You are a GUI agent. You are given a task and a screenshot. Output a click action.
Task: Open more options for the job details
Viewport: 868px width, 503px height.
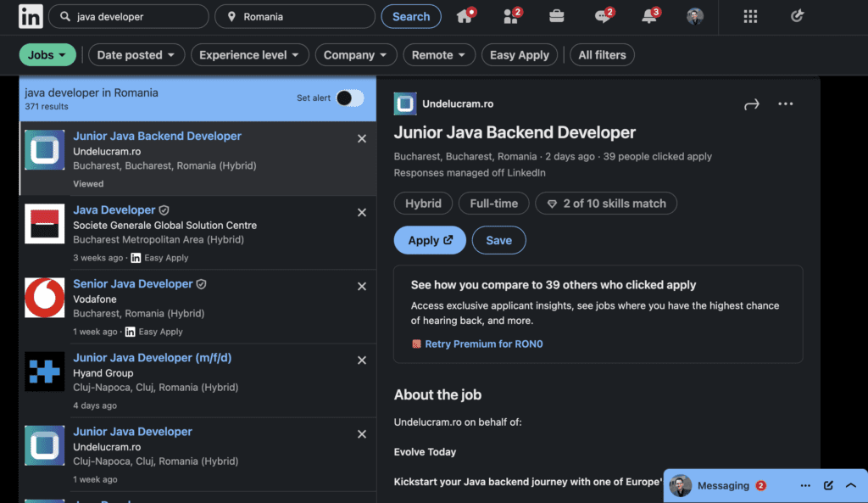coord(785,104)
